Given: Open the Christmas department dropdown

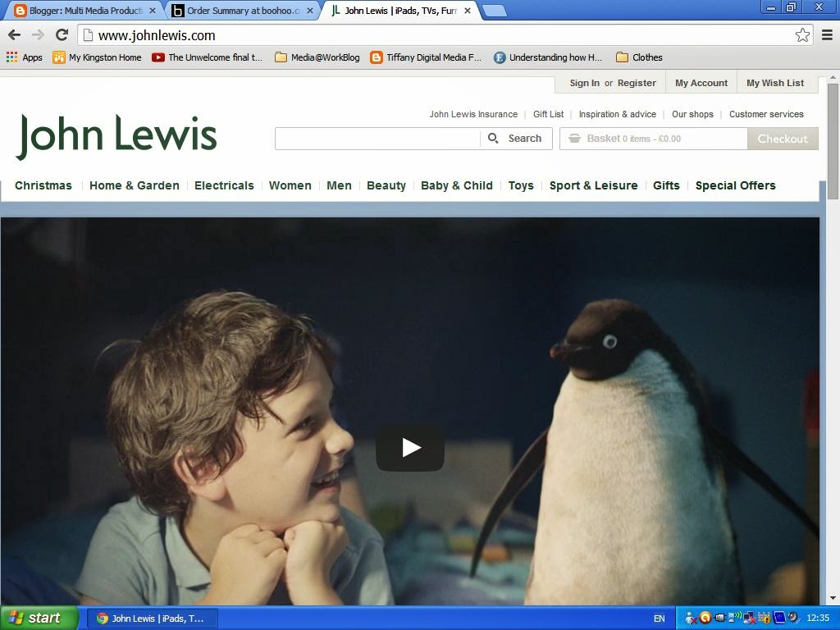Looking at the screenshot, I should pos(43,185).
